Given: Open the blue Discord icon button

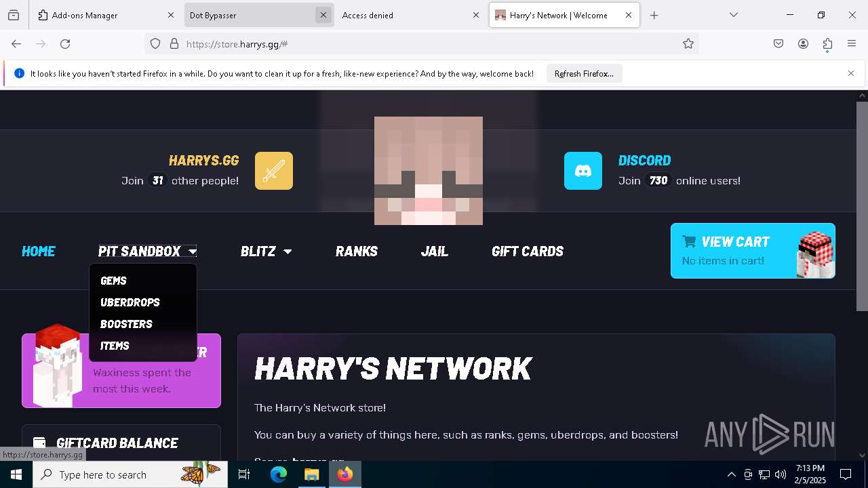Looking at the screenshot, I should [x=583, y=171].
